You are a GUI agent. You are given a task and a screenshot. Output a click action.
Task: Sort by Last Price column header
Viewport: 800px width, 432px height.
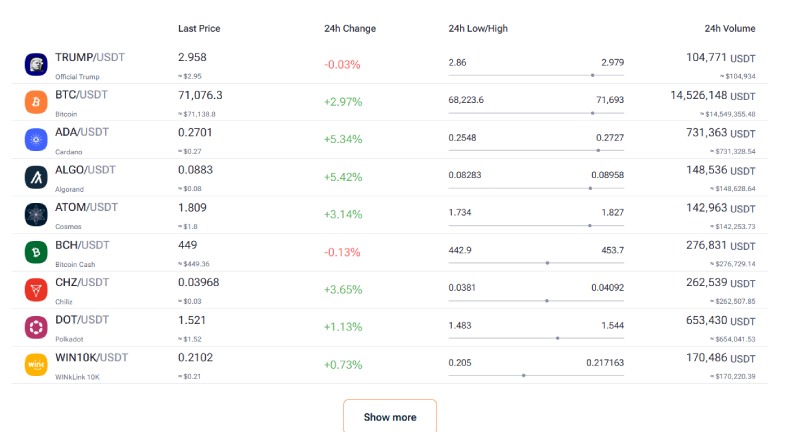pos(198,28)
